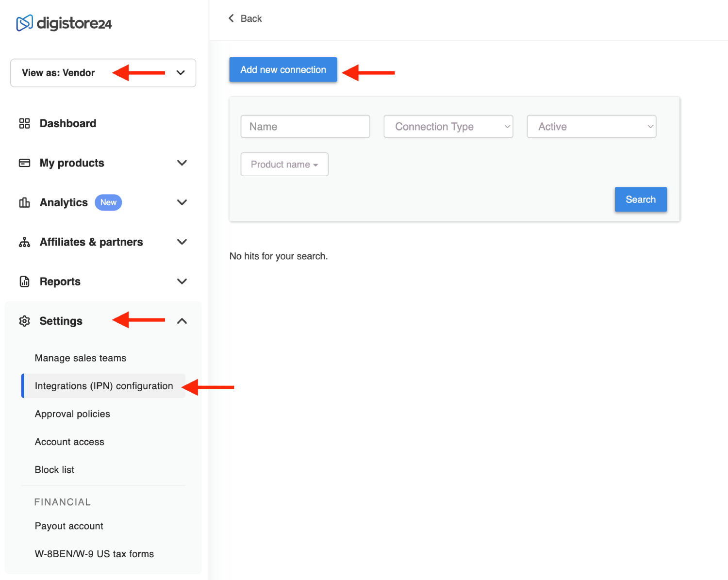Click the Settings menu label

coord(61,321)
